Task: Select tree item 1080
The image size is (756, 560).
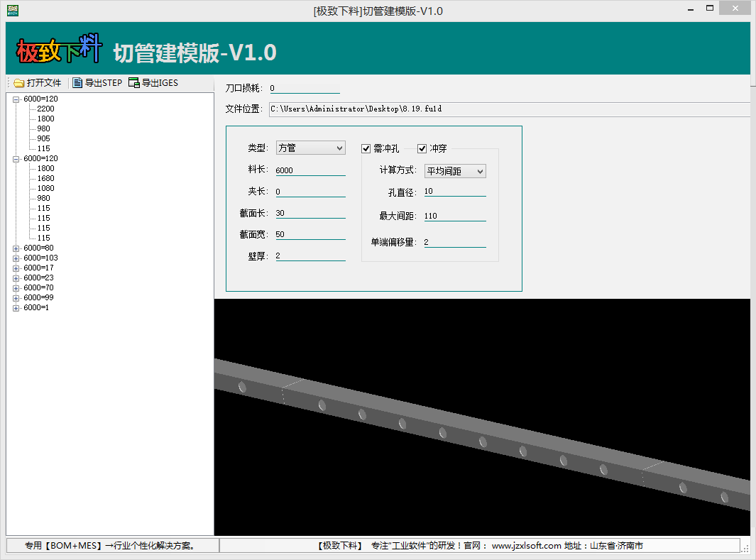Action: (46, 188)
